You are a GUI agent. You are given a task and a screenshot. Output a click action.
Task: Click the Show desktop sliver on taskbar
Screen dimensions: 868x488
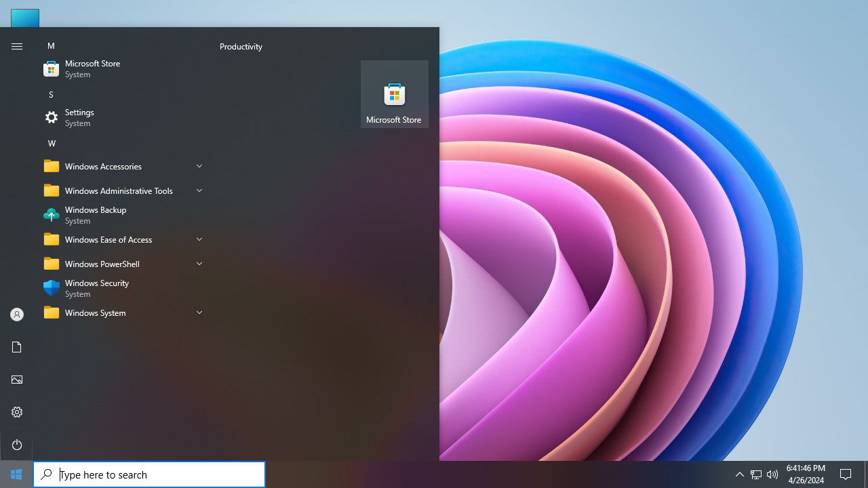[x=866, y=474]
